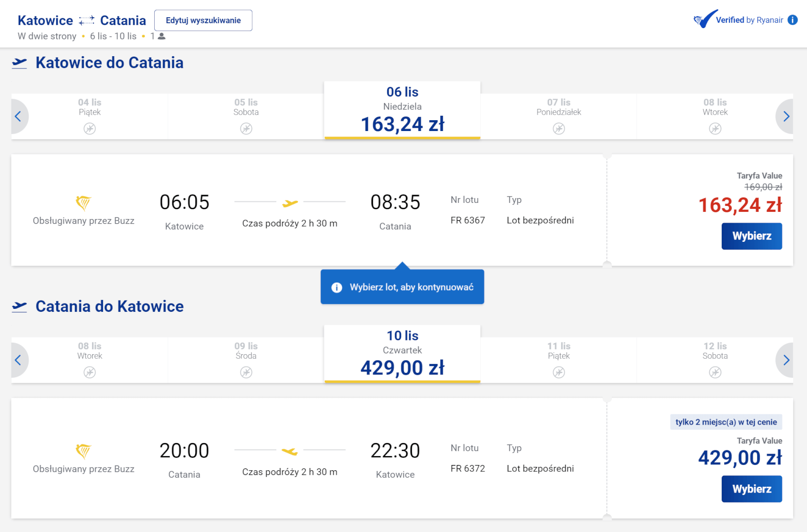Click the 'Wybierz lot, aby kontynuować' tooltip

[x=402, y=287]
